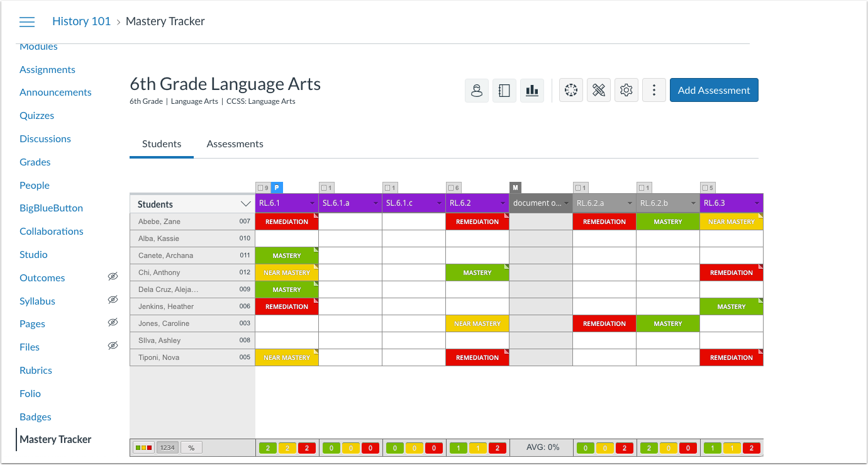Select the crossed tools editing icon
Image resolution: width=868 pixels, height=465 pixels.
(x=598, y=90)
